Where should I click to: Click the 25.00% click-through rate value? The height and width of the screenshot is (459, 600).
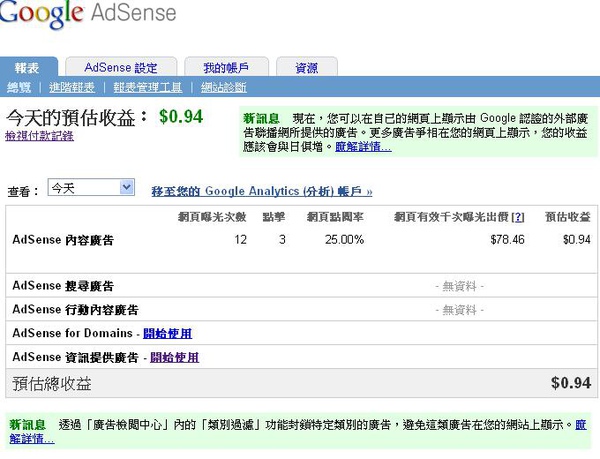[344, 240]
